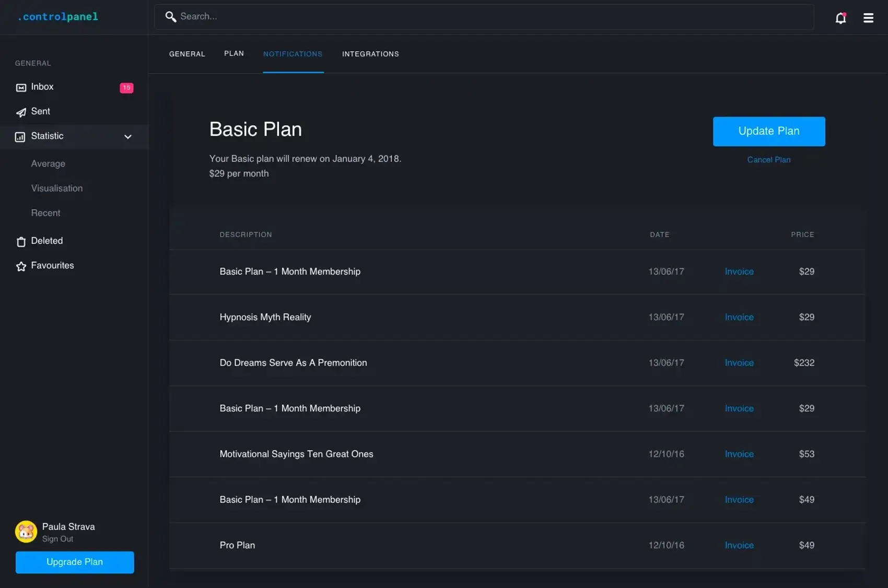Click the Statistic chart icon
888x588 pixels.
pyautogui.click(x=20, y=137)
